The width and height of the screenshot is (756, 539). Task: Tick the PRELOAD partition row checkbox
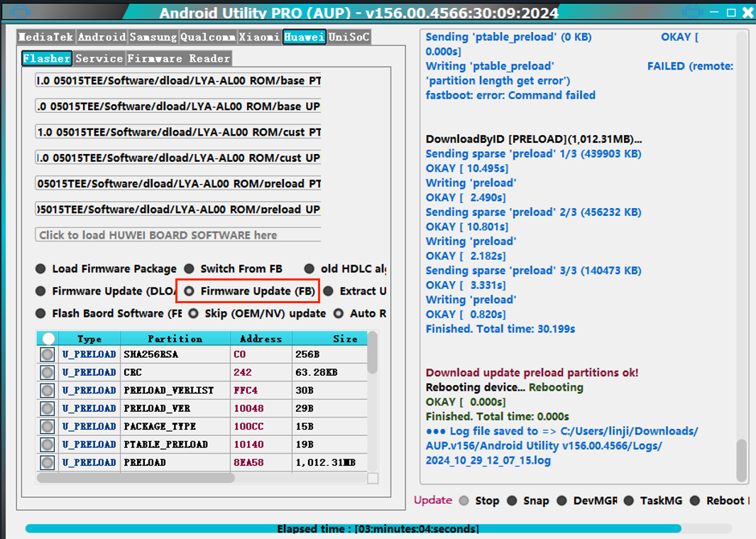pyautogui.click(x=48, y=463)
